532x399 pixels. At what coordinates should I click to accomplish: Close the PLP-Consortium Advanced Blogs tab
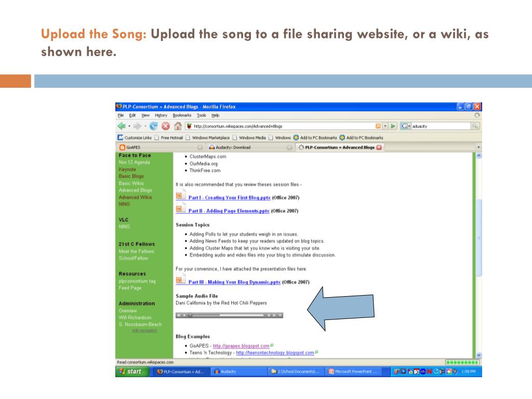point(379,147)
